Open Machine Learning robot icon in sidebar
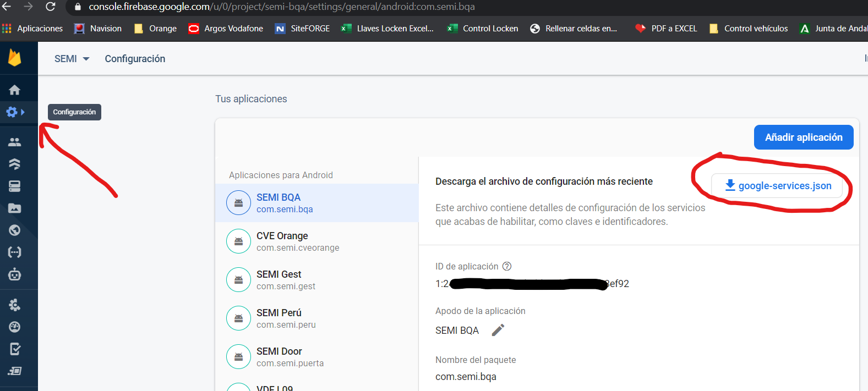This screenshot has width=868, height=391. pyautogui.click(x=15, y=274)
